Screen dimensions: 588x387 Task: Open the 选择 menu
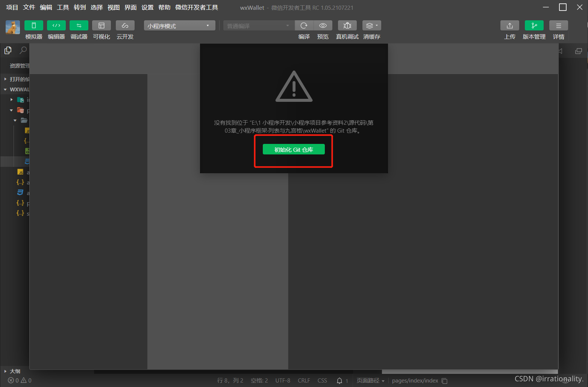coord(97,8)
